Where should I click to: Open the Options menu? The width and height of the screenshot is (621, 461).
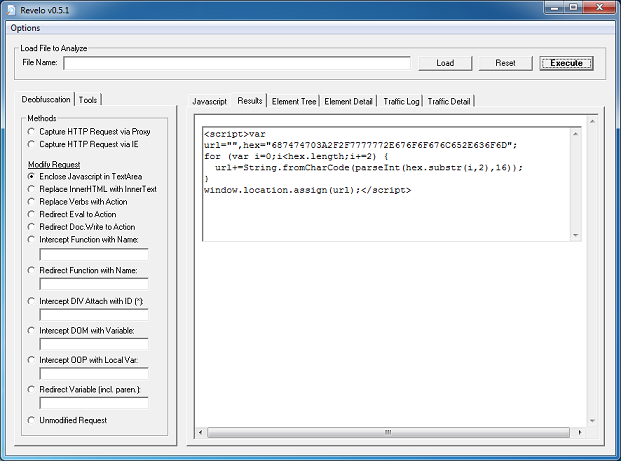pos(26,28)
